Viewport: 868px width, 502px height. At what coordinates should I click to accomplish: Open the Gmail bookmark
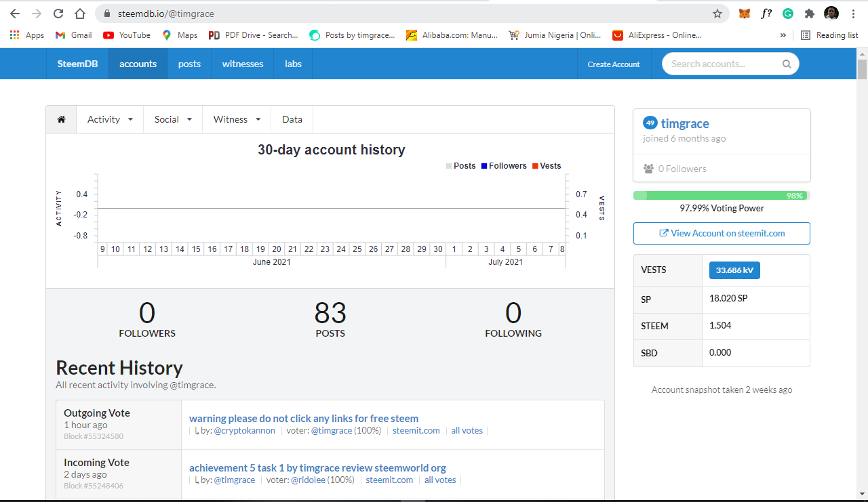point(73,35)
